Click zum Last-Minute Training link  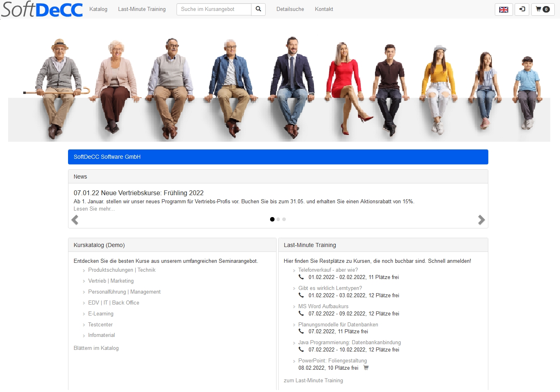tap(313, 381)
